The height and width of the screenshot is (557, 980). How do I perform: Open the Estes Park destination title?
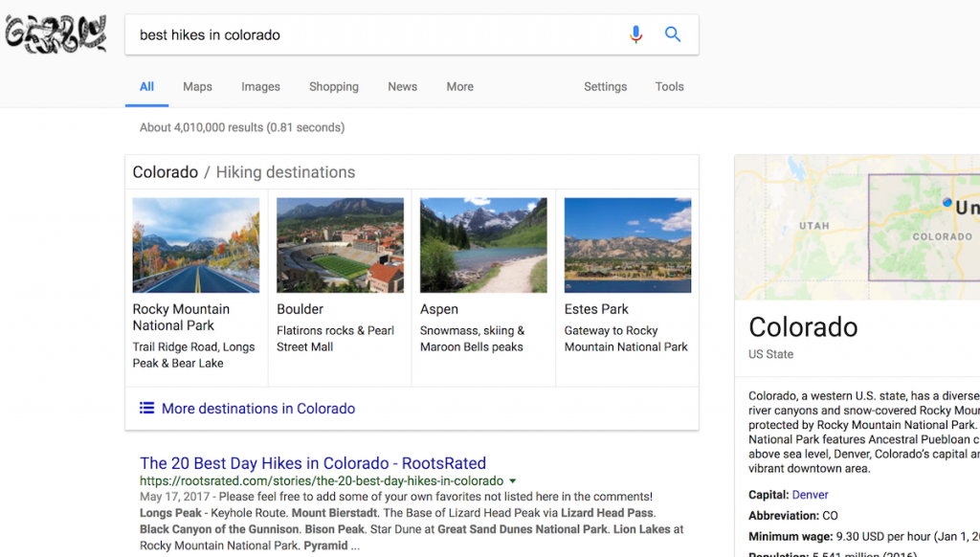[596, 309]
